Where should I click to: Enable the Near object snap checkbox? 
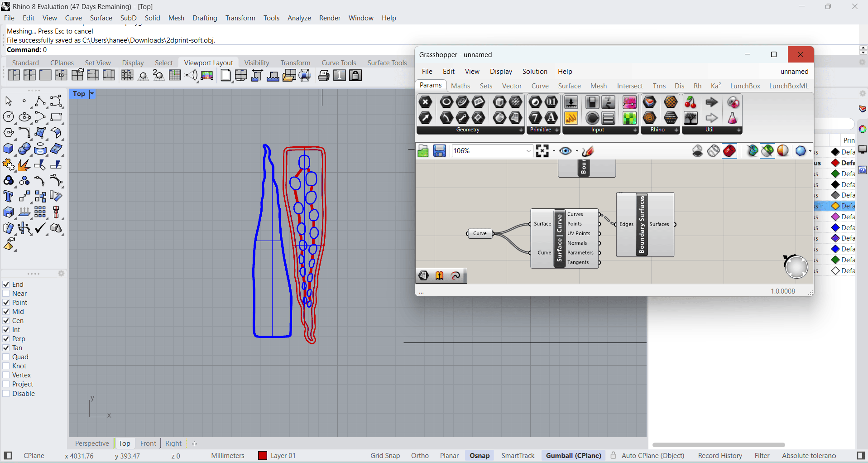[6, 294]
